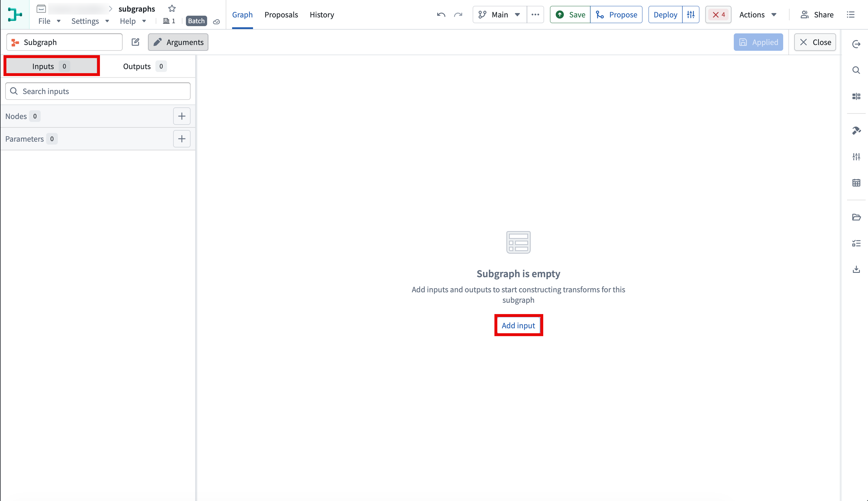Open the Help menu
Image resolution: width=868 pixels, height=501 pixels.
pyautogui.click(x=133, y=21)
